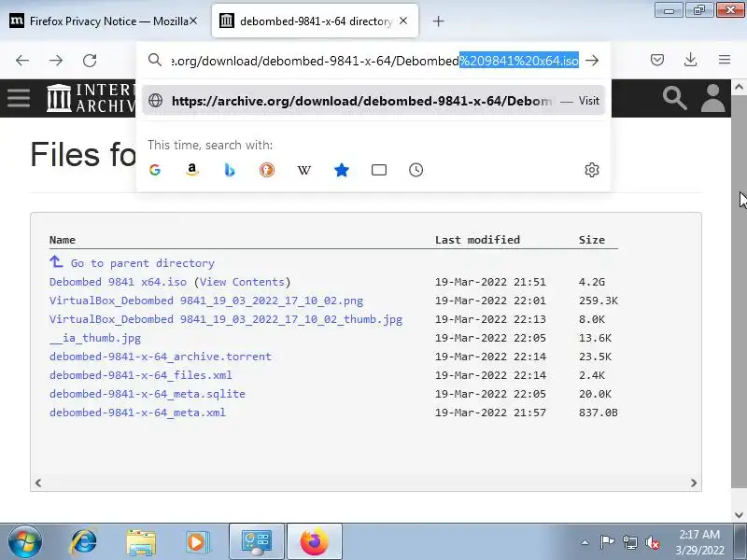Click the address bar Go arrow
The image size is (747, 560).
pyautogui.click(x=592, y=61)
